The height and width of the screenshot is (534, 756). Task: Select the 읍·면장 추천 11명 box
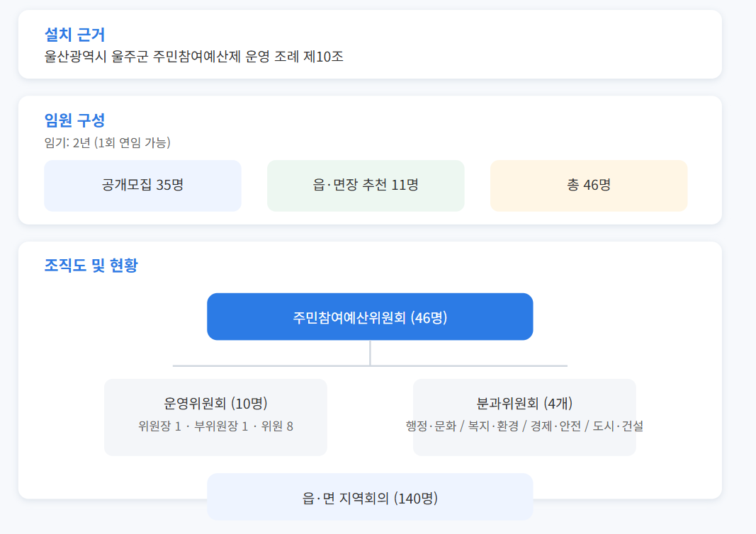[366, 186]
